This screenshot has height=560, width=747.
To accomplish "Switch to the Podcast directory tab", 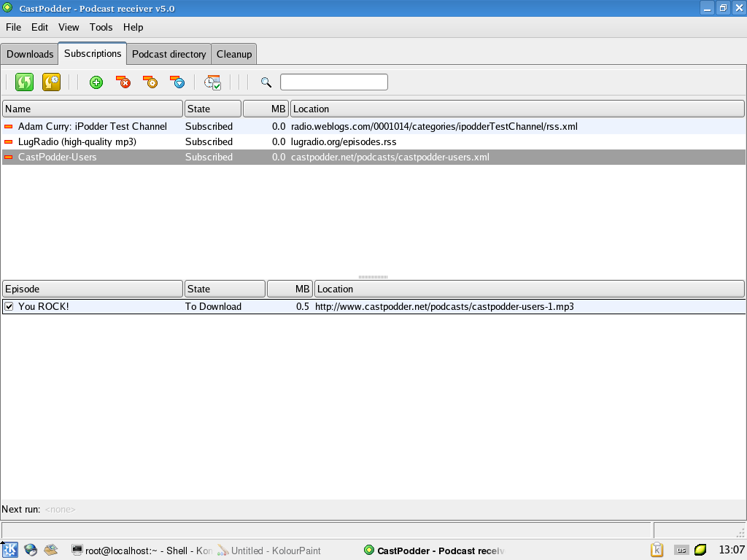I will tap(169, 54).
